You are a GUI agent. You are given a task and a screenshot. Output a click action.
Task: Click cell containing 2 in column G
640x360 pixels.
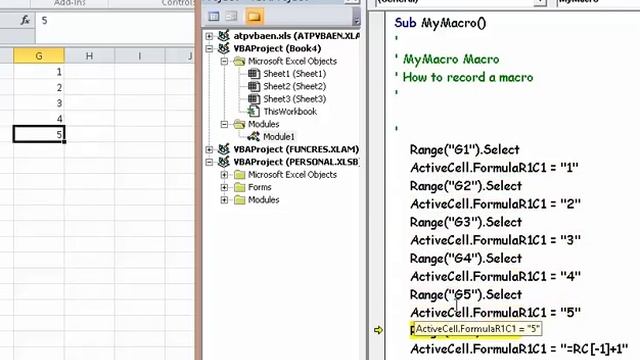[39, 87]
